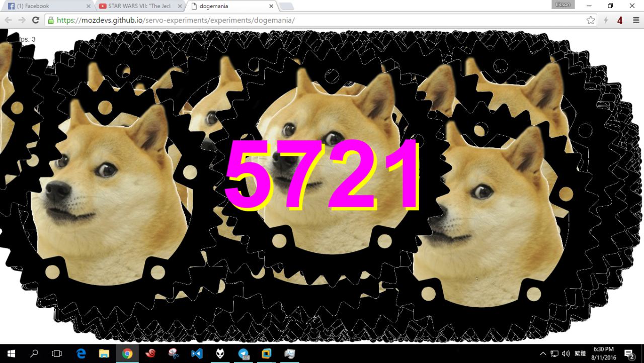Select the dogemania tab
The image size is (644, 363).
231,6
